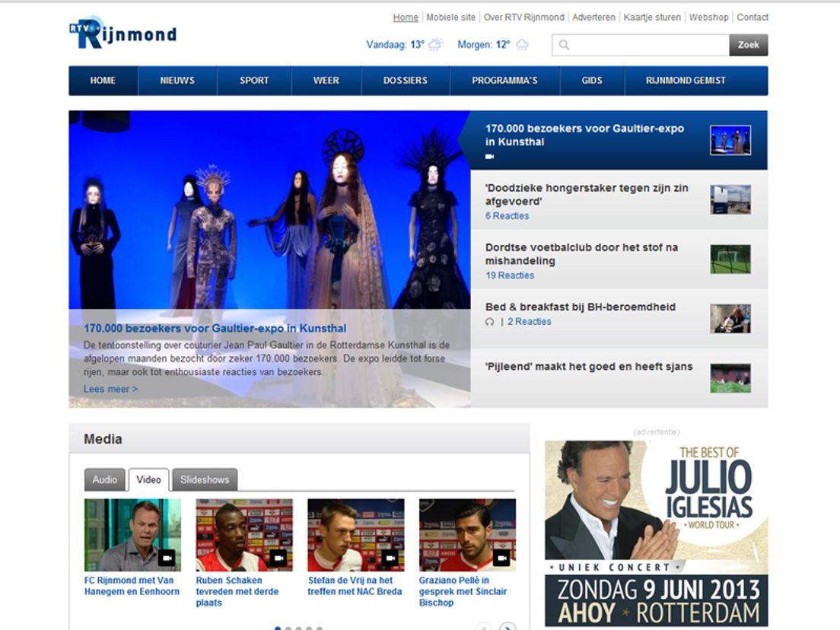Click 'Vandaag: 13°' weather text

[396, 45]
